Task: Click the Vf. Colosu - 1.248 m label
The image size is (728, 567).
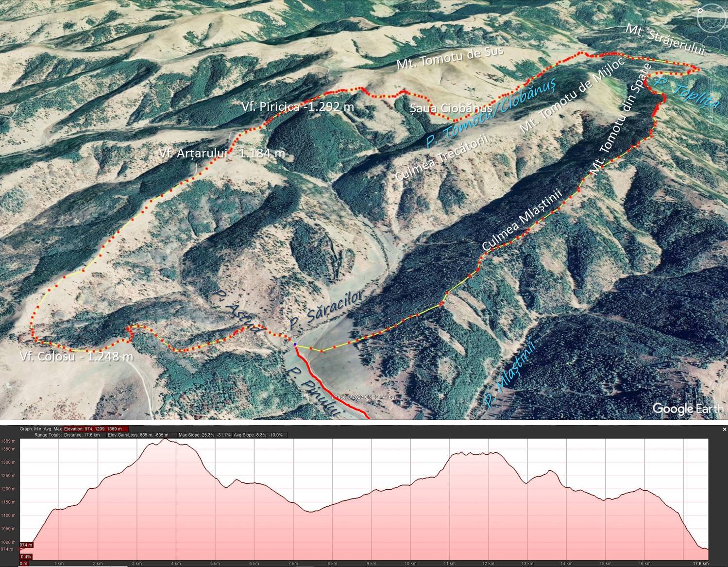Action: pyautogui.click(x=76, y=357)
